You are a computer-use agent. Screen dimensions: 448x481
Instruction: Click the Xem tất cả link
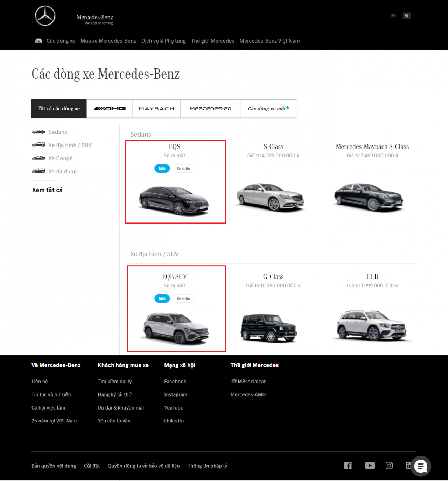[47, 190]
